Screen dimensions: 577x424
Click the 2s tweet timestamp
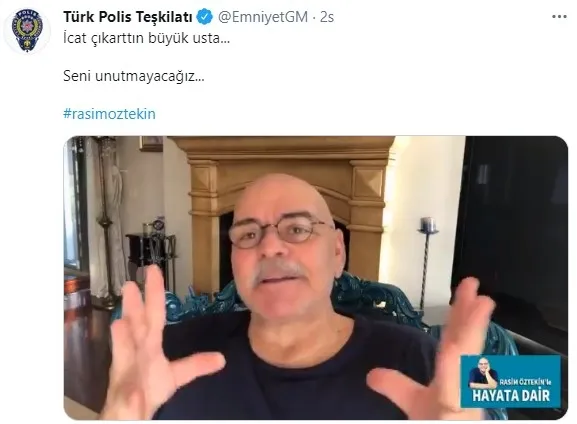327,17
